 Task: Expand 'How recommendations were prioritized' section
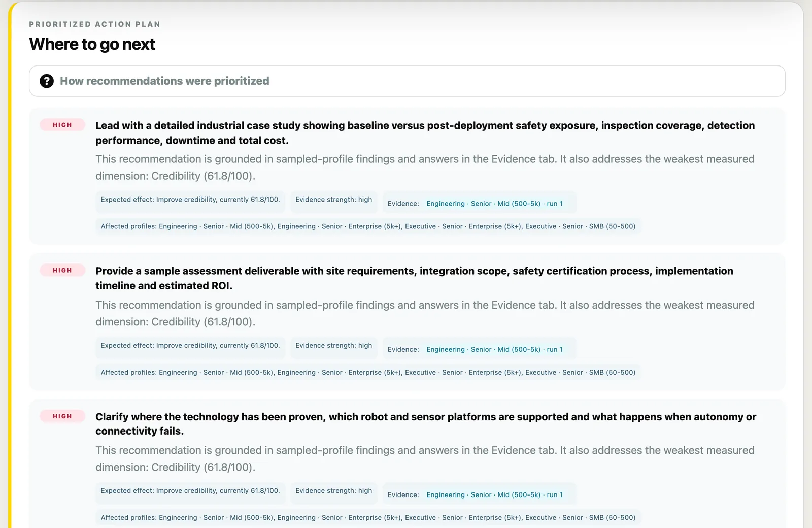(407, 81)
